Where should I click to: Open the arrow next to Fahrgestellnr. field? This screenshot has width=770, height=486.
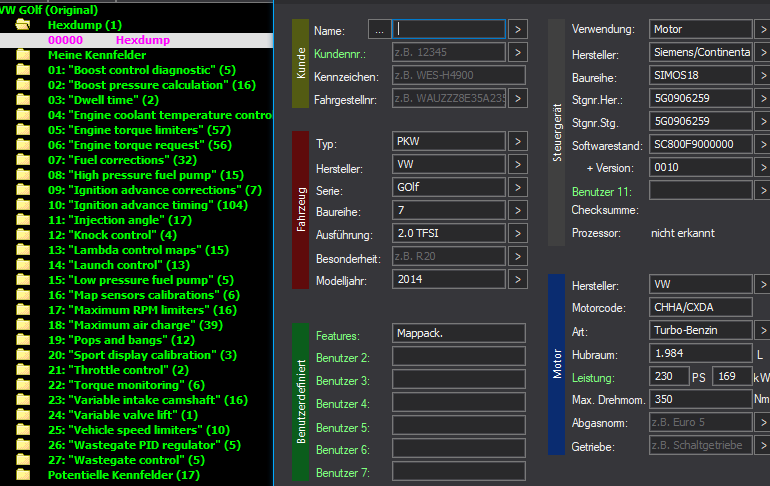(518, 98)
